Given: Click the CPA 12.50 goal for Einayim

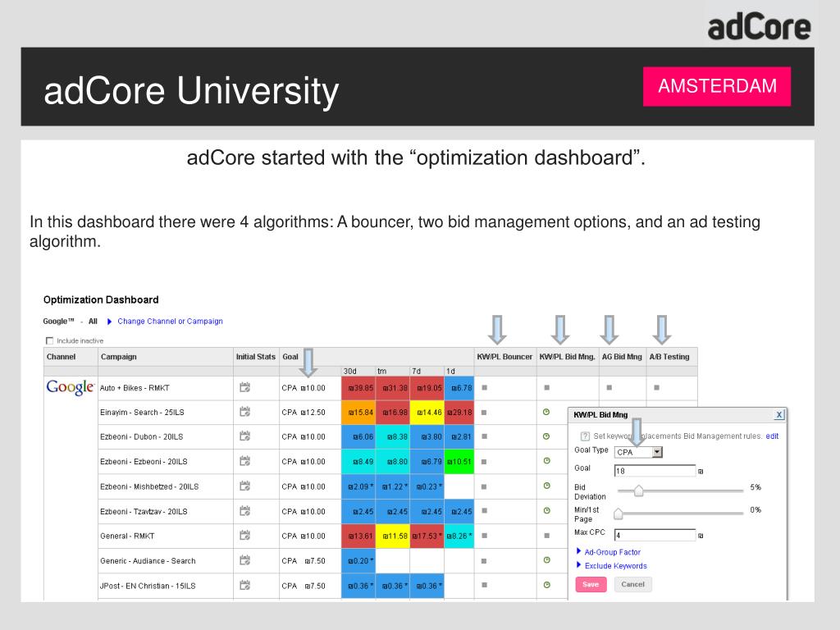Looking at the screenshot, I should tap(304, 413).
